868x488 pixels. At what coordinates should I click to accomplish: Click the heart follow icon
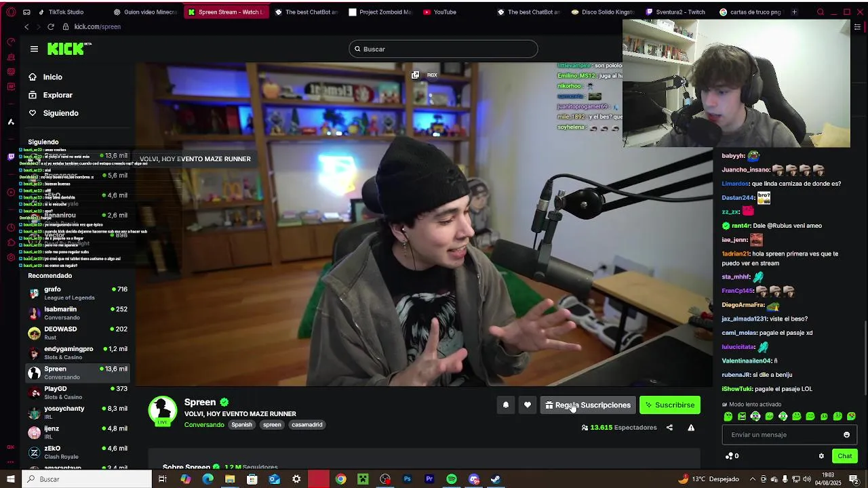pyautogui.click(x=528, y=405)
